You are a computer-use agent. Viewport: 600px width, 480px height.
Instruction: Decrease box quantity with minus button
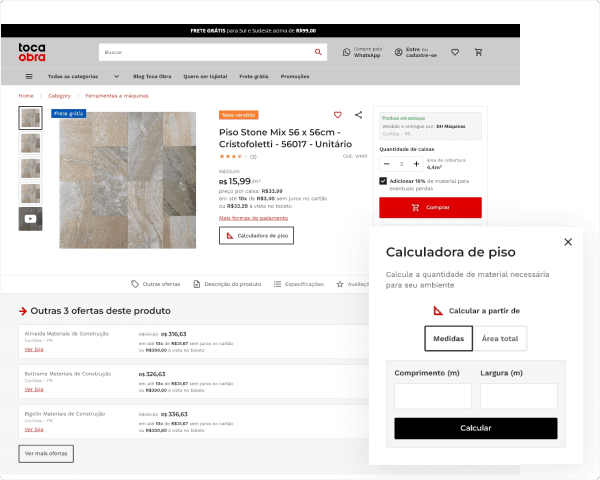386,164
